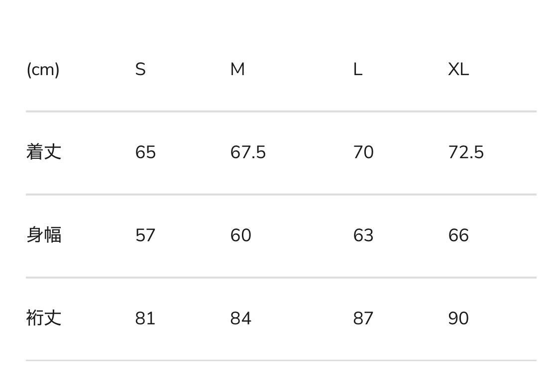Select the 90 value for XL
553x392 pixels.
458,318
